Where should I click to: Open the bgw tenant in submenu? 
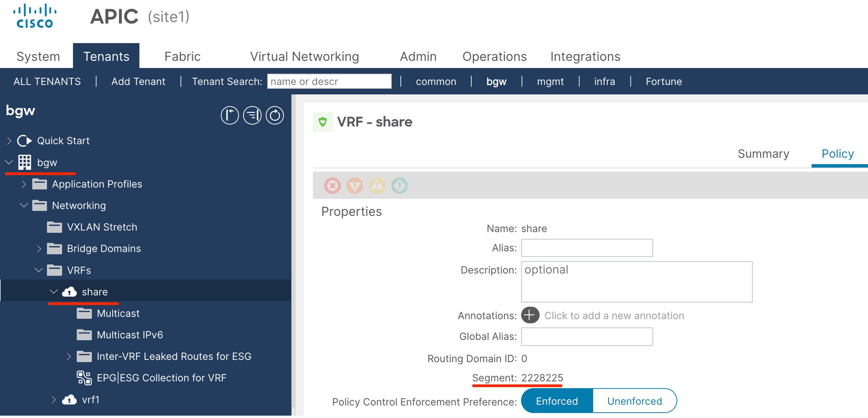496,81
